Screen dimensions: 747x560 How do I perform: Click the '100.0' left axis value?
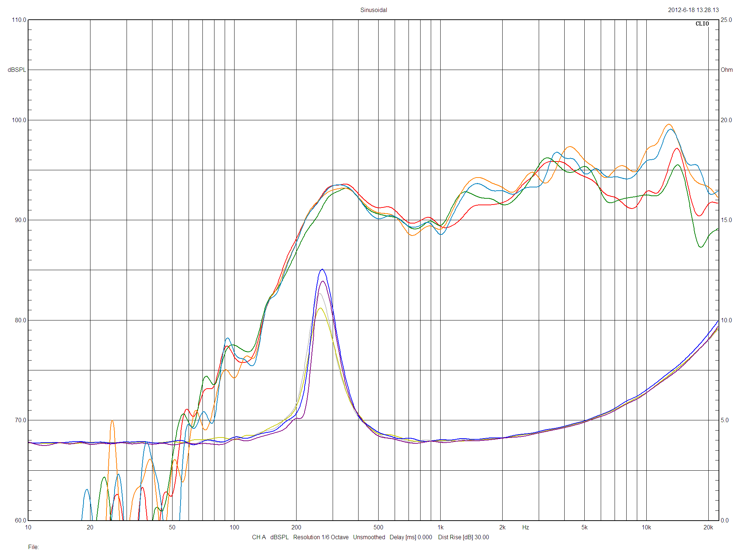[19, 120]
